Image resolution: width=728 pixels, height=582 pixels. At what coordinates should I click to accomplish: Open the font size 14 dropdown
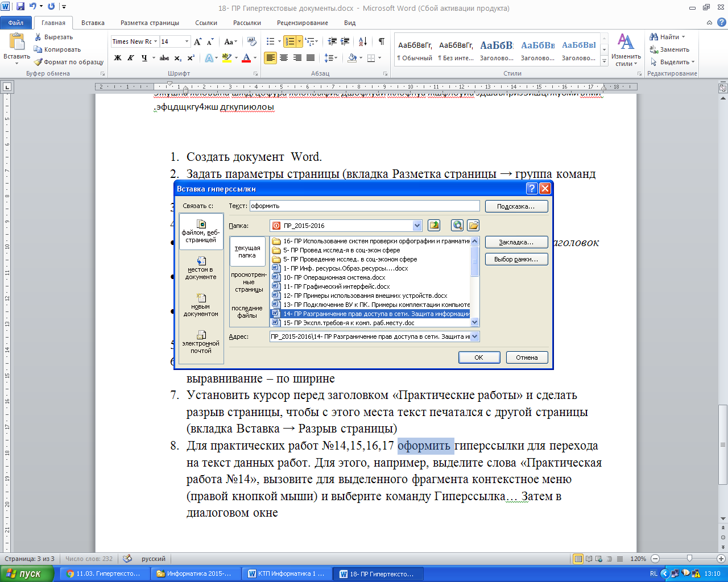pos(187,41)
